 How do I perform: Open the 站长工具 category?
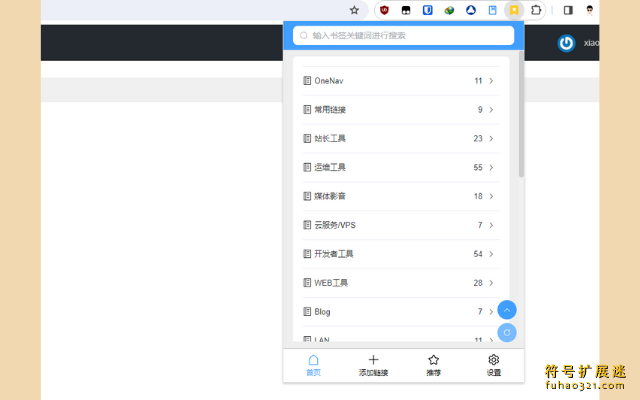pos(401,139)
